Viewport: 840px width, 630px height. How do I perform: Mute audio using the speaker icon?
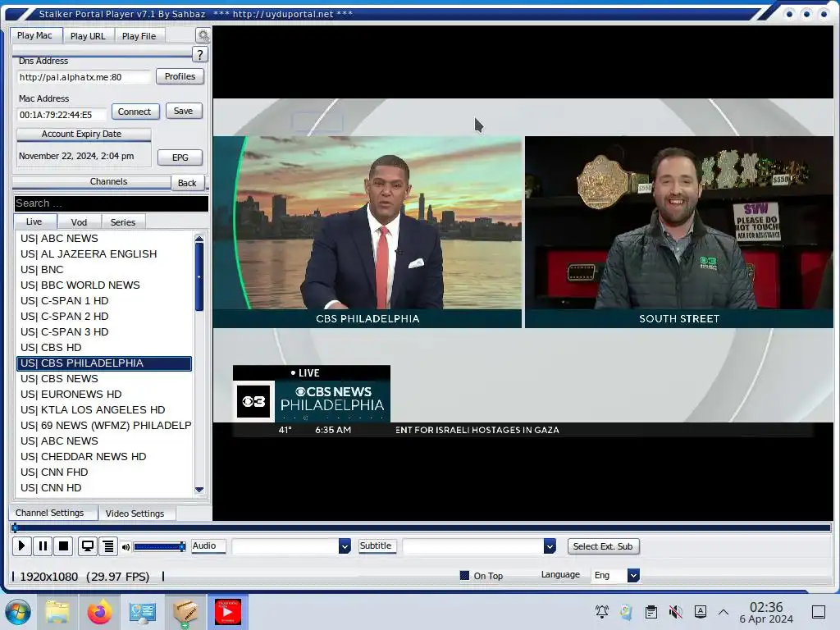pos(126,547)
